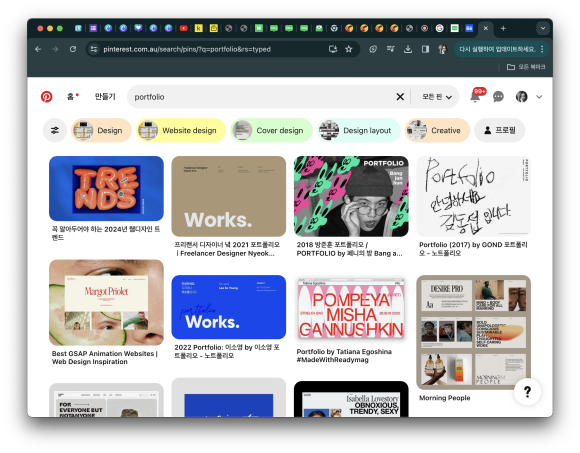580x453 pixels.
Task: Open the media control icon in toolbar
Action: point(390,49)
